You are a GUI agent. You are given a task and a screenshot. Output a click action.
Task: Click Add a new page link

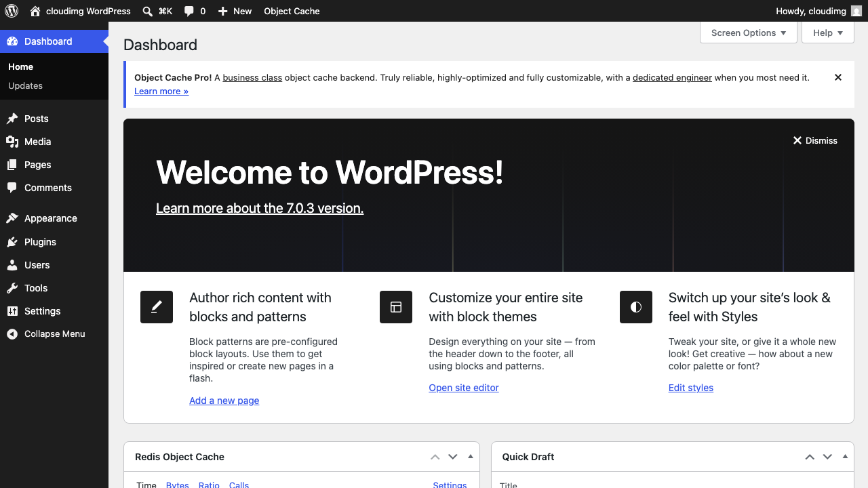(224, 401)
